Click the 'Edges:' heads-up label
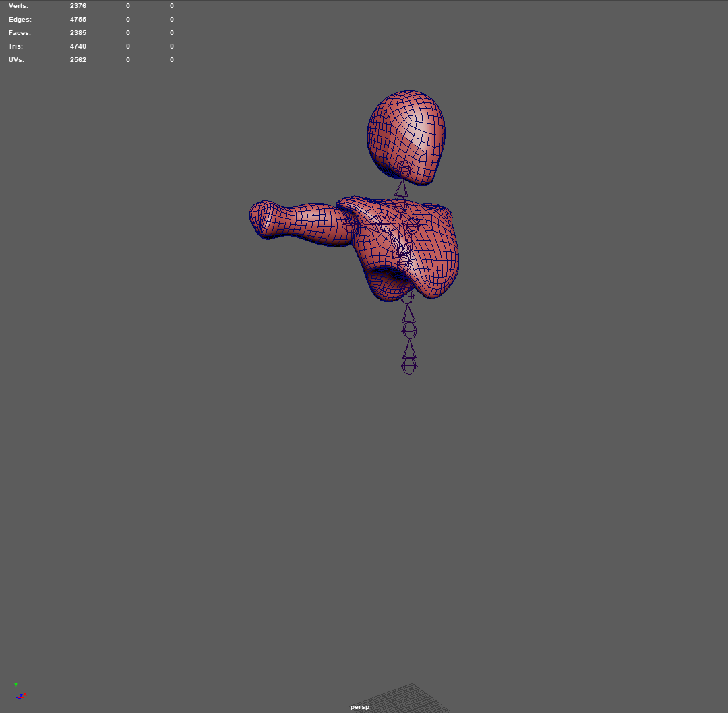 coord(20,20)
